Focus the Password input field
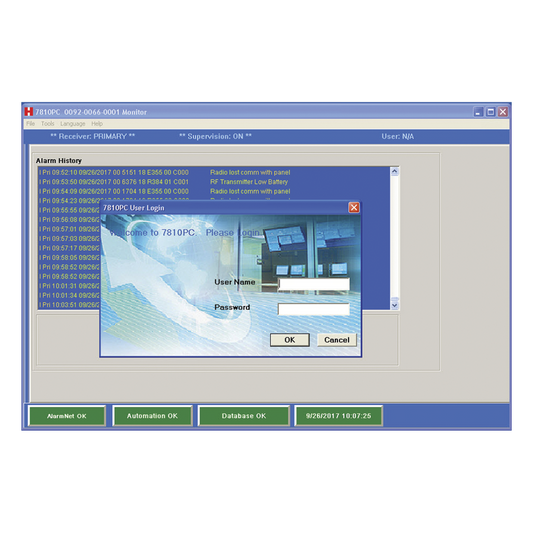 point(314,309)
